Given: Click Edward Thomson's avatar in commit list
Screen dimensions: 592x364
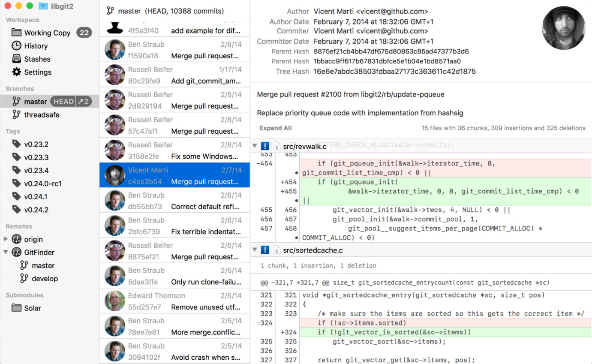Looking at the screenshot, I should click(115, 301).
